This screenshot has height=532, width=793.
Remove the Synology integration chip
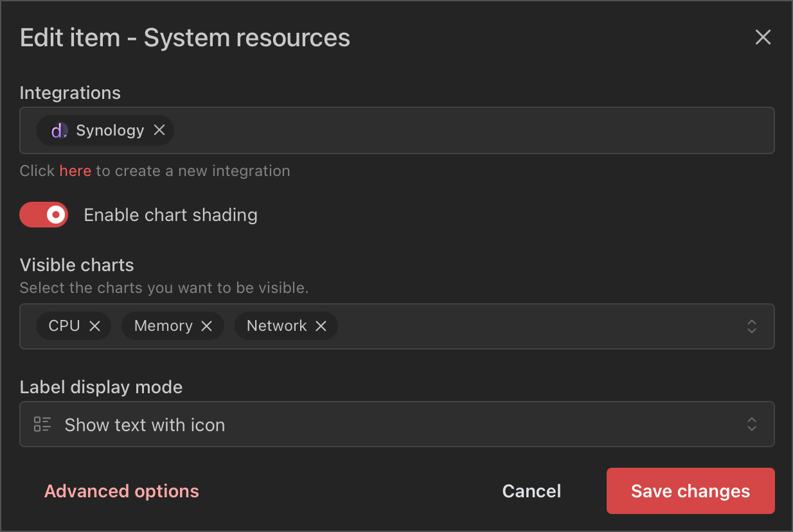tap(159, 130)
